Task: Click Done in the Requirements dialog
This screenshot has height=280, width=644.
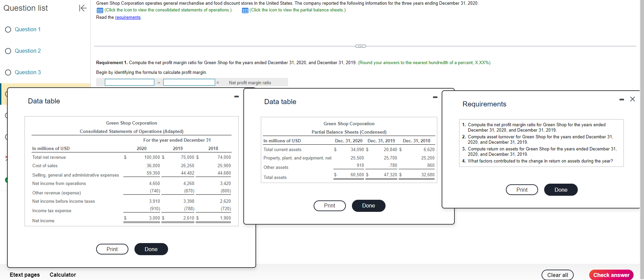Action: tap(561, 190)
